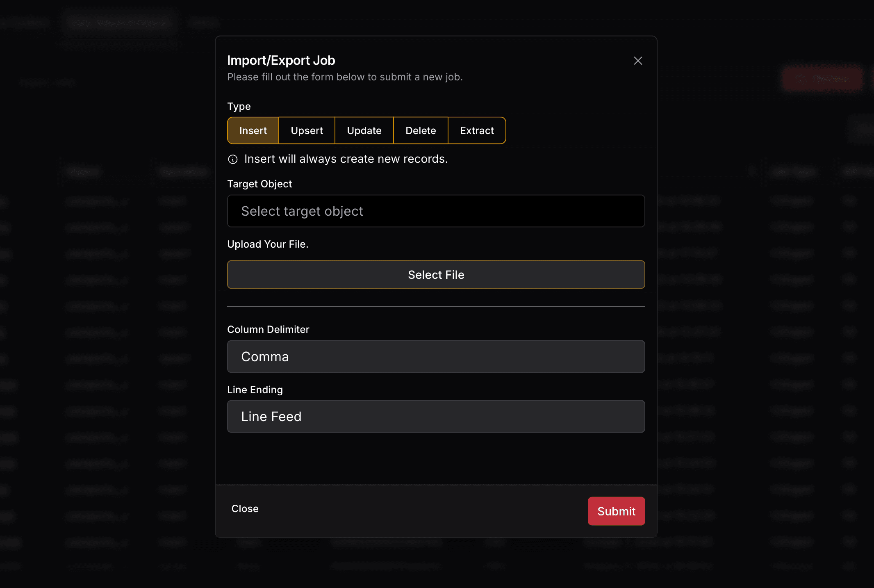874x588 pixels.
Task: Choose the Update job type
Action: tap(364, 130)
